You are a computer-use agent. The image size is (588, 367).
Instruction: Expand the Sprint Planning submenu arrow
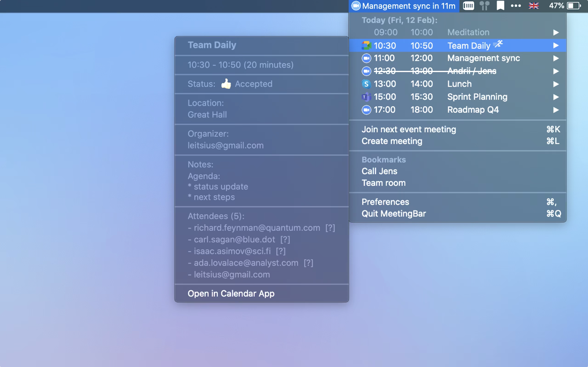point(556,97)
